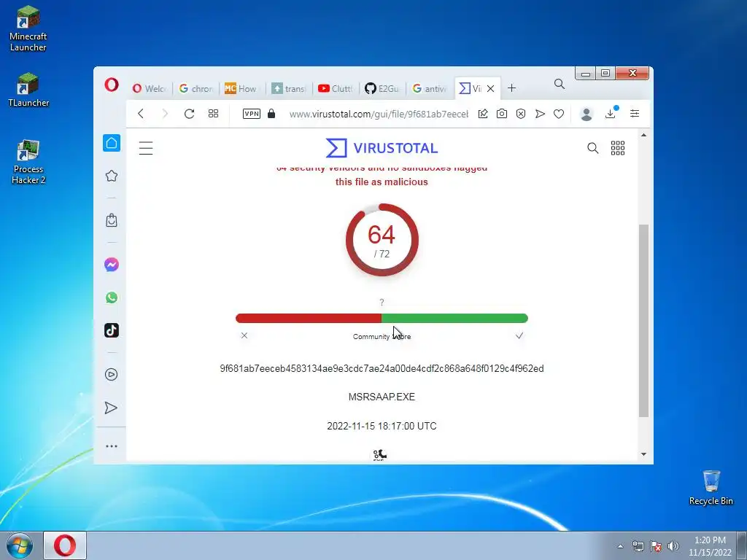Open Easy Setup settings icon

tap(635, 113)
